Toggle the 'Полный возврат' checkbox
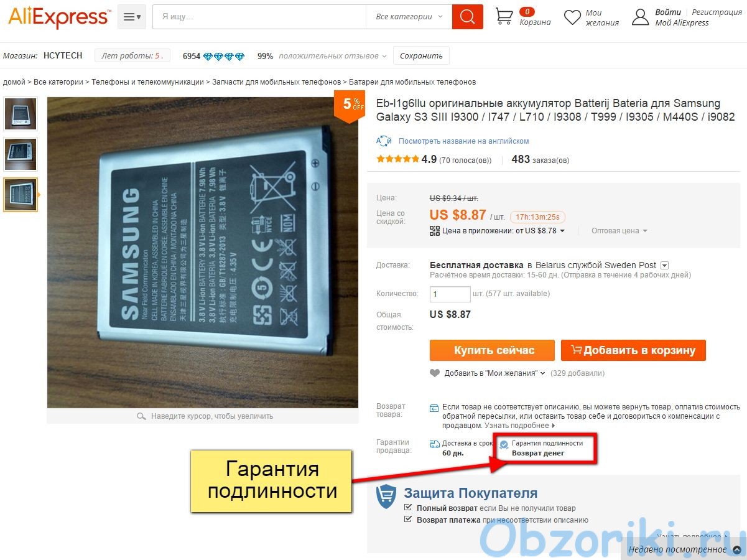747x560 pixels. pos(408,508)
